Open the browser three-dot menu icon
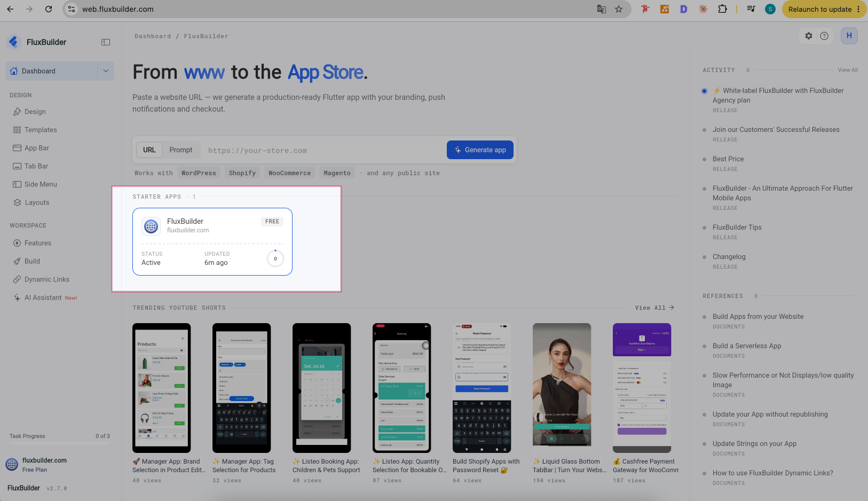 pyautogui.click(x=858, y=9)
